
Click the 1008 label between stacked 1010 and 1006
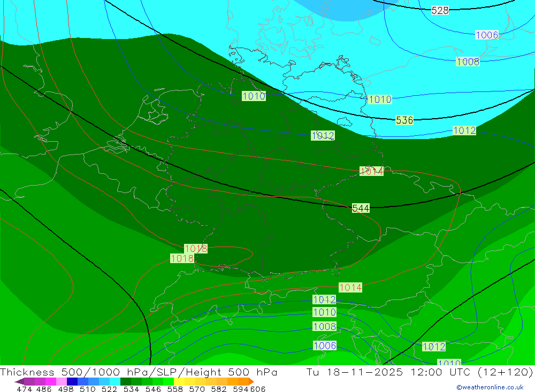coord(325,327)
